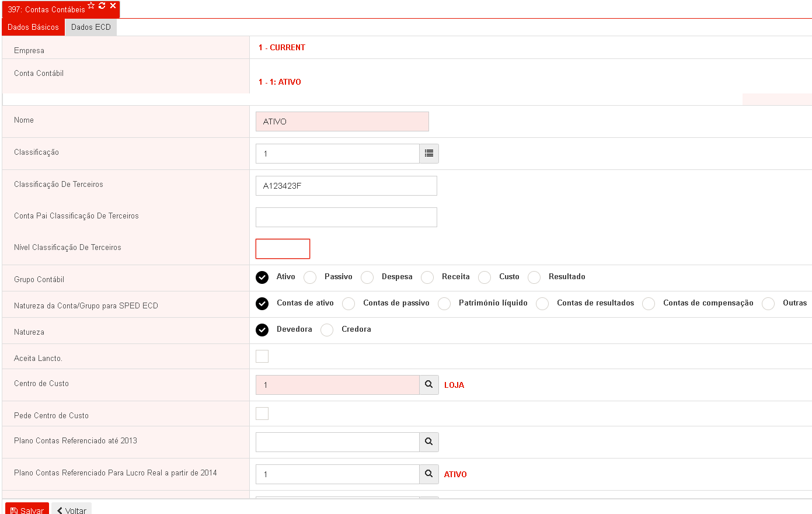Focus Plano Contas Referenciado até 2013 input
The image size is (812, 514).
[x=337, y=442]
